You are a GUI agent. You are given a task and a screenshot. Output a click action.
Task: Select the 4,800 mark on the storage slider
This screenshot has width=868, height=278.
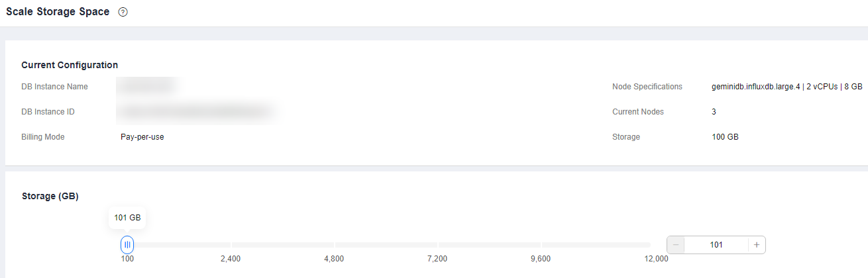pos(334,259)
